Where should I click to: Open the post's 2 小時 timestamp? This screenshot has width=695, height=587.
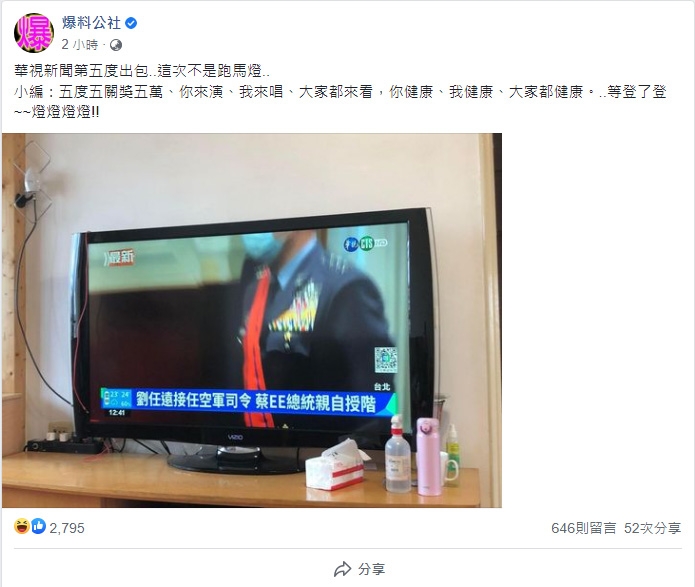point(80,45)
